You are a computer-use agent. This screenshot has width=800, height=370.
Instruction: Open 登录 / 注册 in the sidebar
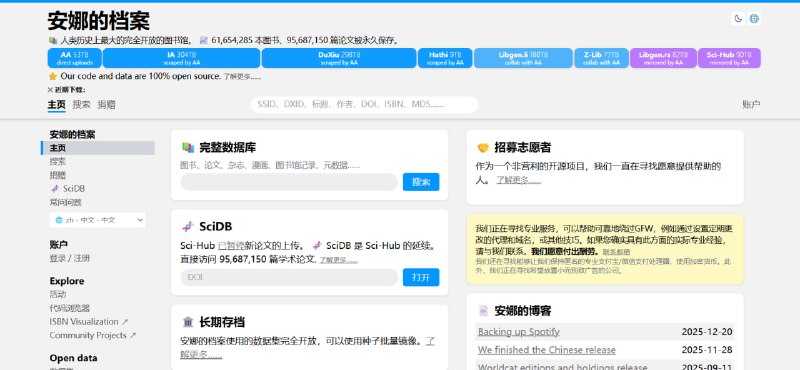coord(69,258)
